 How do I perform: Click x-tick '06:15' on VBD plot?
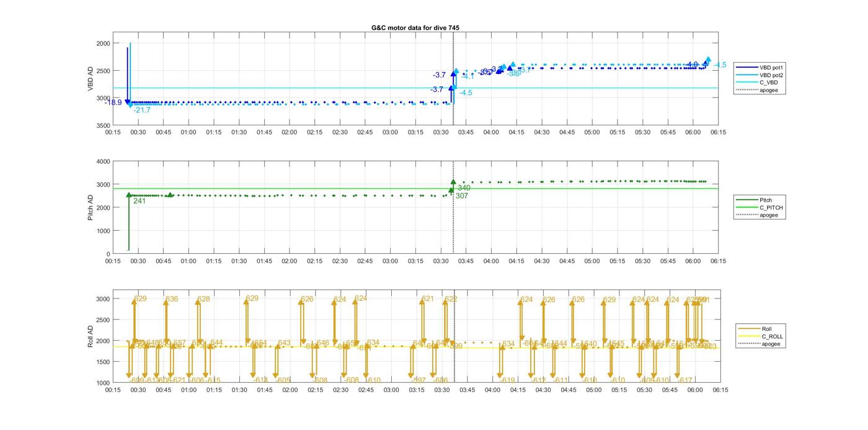pyautogui.click(x=719, y=132)
